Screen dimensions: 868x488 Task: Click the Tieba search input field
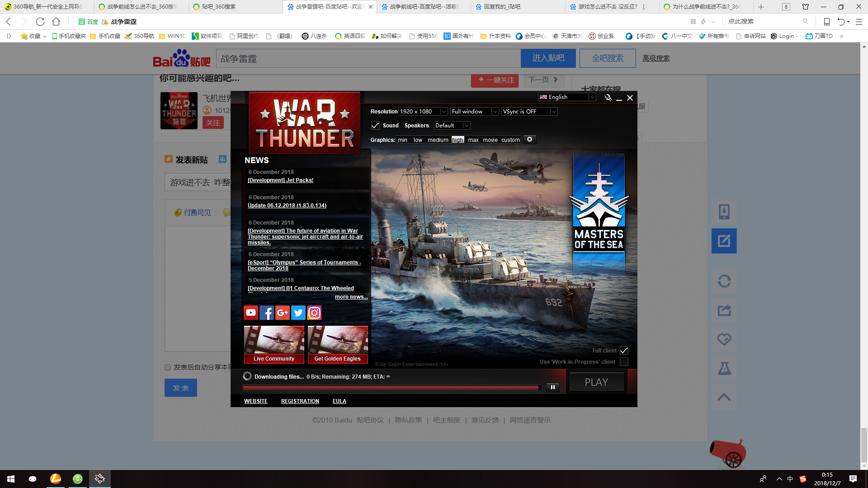(368, 59)
